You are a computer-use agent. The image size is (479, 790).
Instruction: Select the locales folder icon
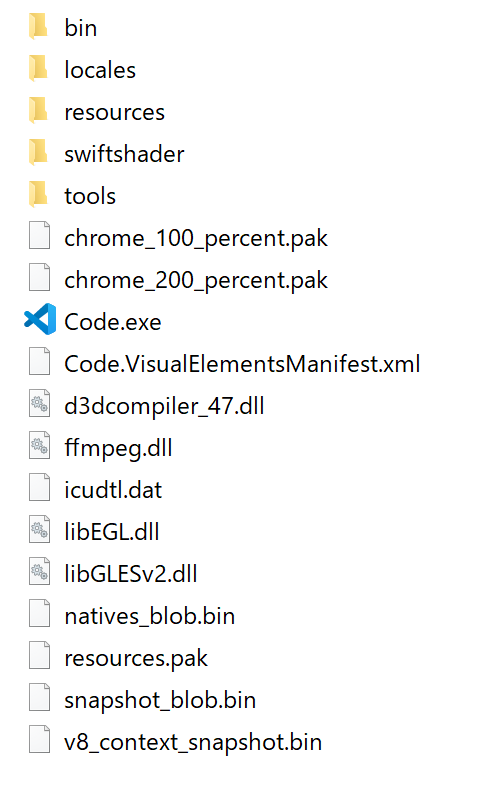point(39,69)
